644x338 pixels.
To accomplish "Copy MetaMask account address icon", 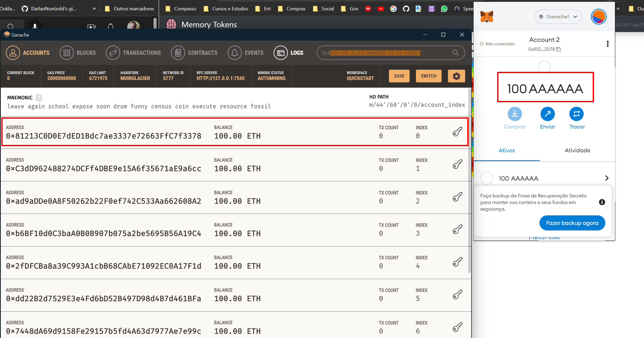I will [x=559, y=49].
